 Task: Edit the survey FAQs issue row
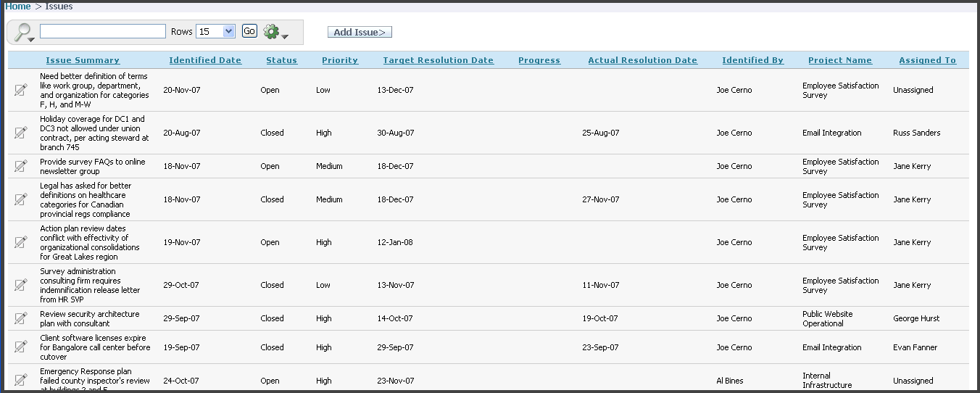click(x=21, y=166)
